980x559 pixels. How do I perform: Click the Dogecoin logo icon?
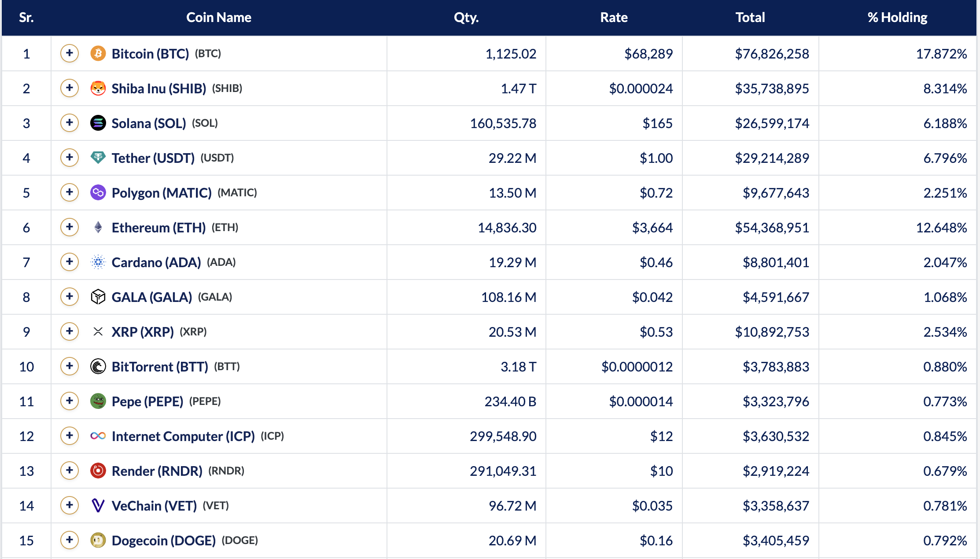[98, 540]
